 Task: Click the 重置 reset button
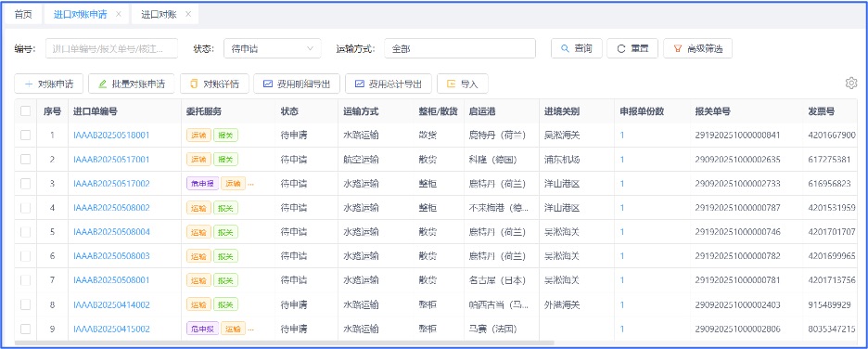click(x=632, y=48)
